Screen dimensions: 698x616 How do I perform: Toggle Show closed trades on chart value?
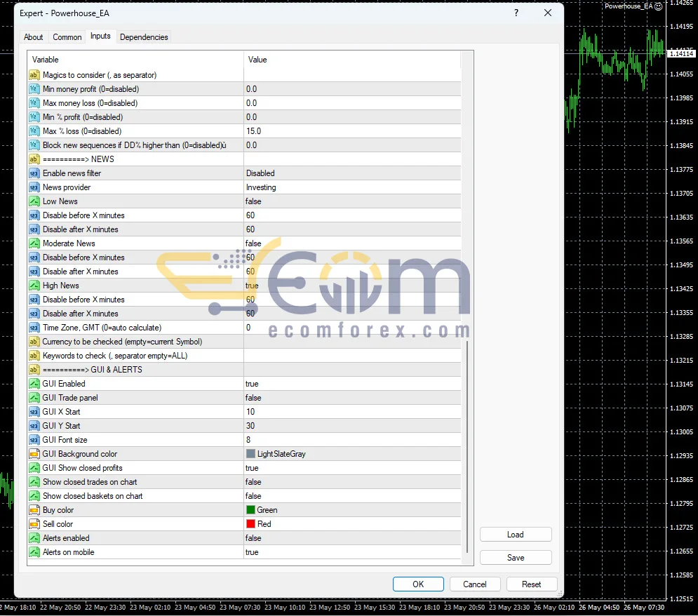click(352, 482)
